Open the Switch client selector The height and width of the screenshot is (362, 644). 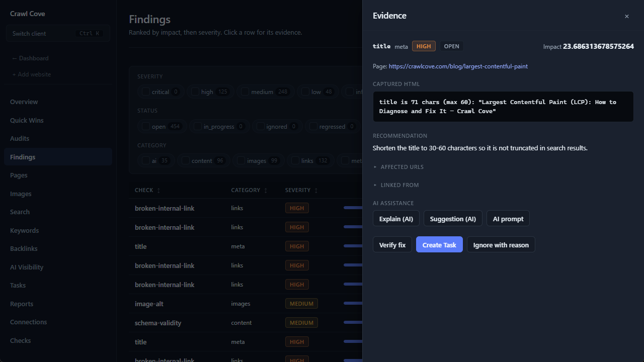click(58, 34)
